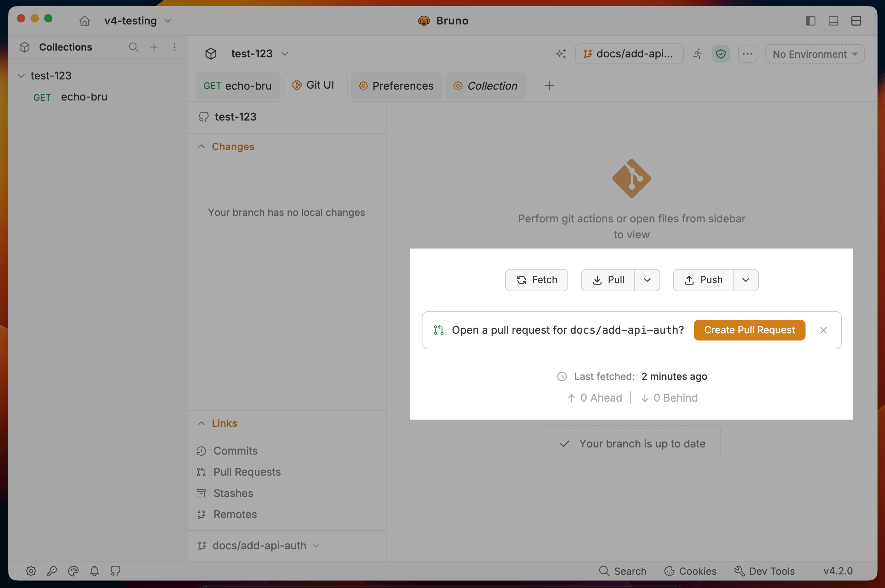Image resolution: width=885 pixels, height=588 pixels.
Task: Switch to the Preferences tab
Action: [x=397, y=86]
